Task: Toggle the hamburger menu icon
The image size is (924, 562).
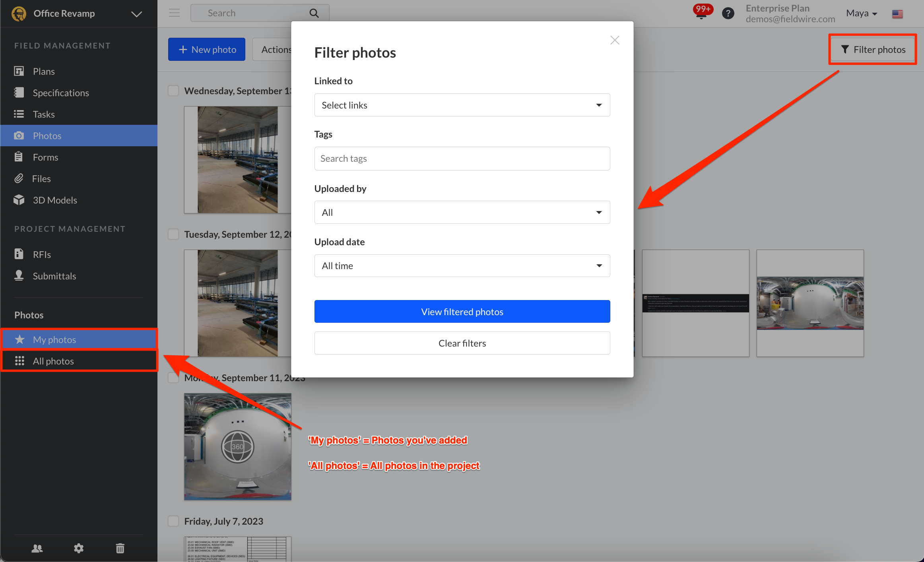Action: coord(174,13)
